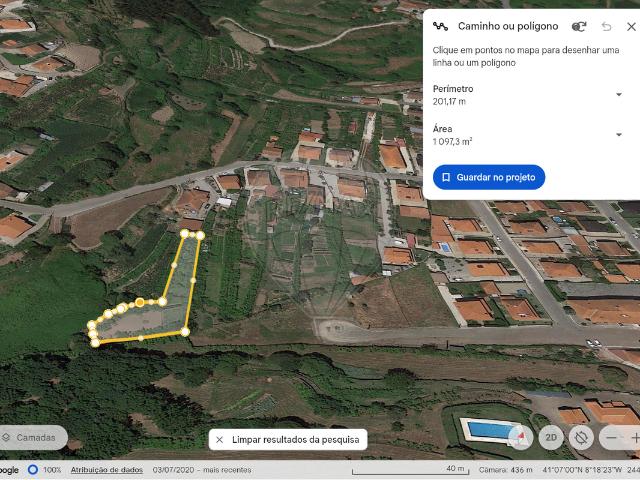Select the orange-filled vertex on the polygon
Screen dimensions: 640x480
[140, 302]
